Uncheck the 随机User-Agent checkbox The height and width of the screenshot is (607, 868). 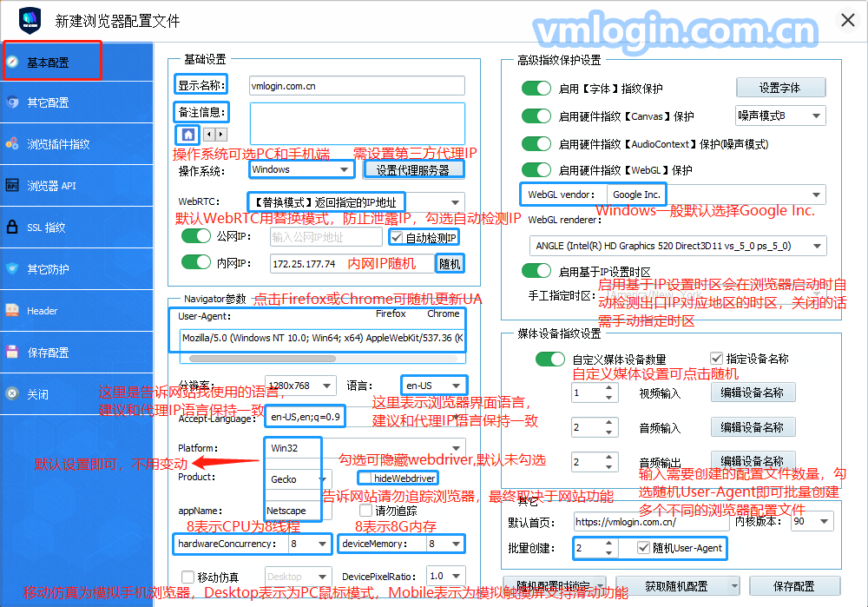[643, 548]
